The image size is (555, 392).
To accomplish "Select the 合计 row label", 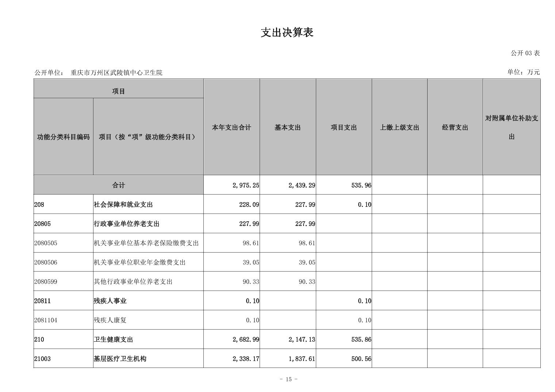I will click(x=118, y=185).
